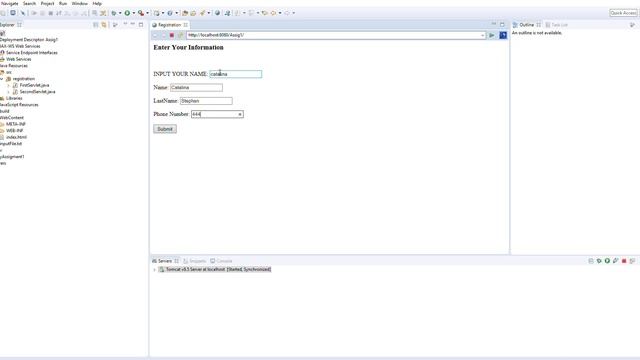Minimize the Explorer panel
This screenshot has width=640, height=360.
point(133,24)
